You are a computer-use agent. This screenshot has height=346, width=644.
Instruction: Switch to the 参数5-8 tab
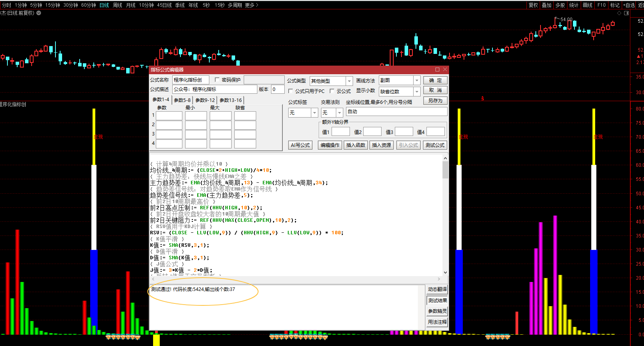coord(182,100)
